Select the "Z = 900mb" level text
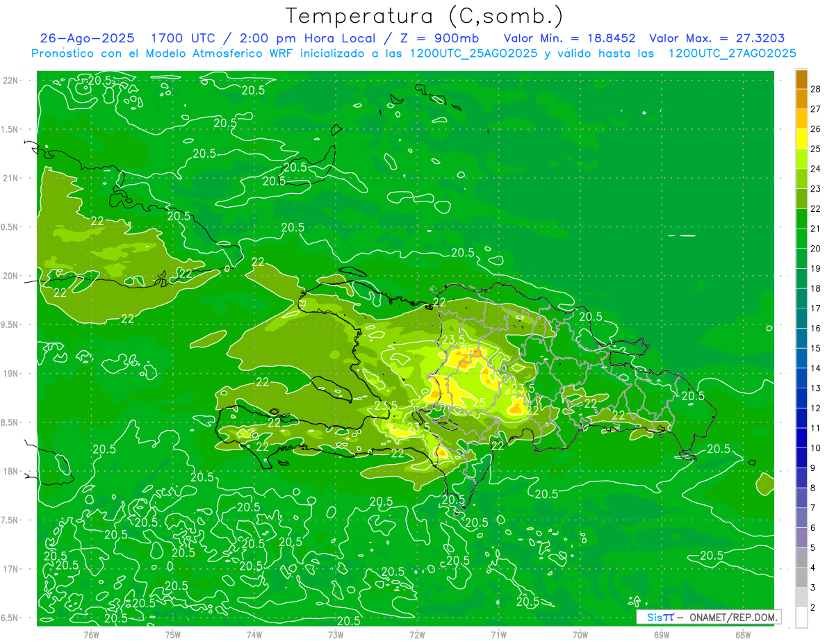This screenshot has width=834, height=644. [440, 38]
